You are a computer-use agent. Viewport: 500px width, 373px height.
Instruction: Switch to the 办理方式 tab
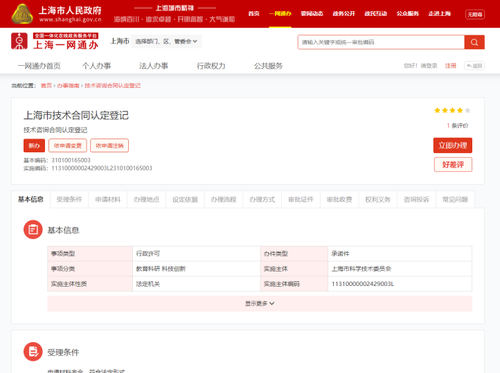tap(262, 199)
